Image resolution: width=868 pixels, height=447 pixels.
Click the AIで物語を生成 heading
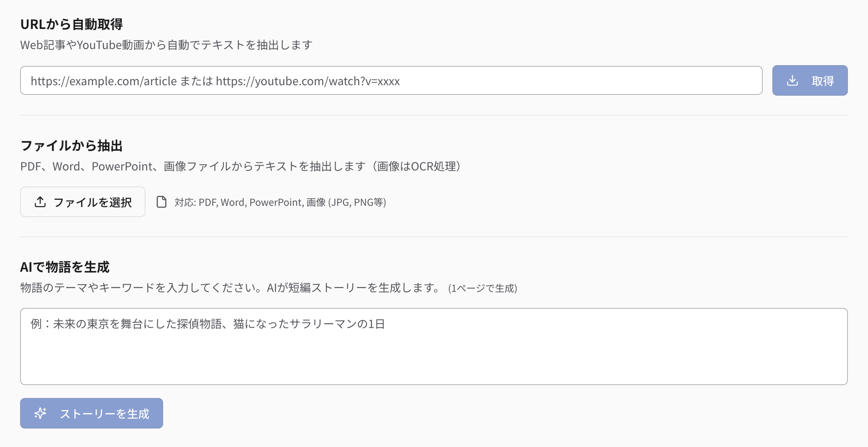click(x=65, y=267)
